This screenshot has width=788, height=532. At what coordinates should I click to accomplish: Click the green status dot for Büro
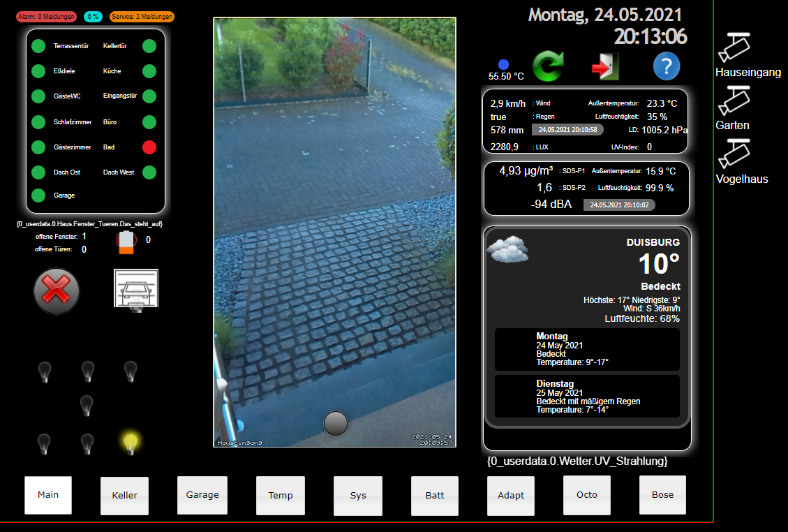(149, 122)
